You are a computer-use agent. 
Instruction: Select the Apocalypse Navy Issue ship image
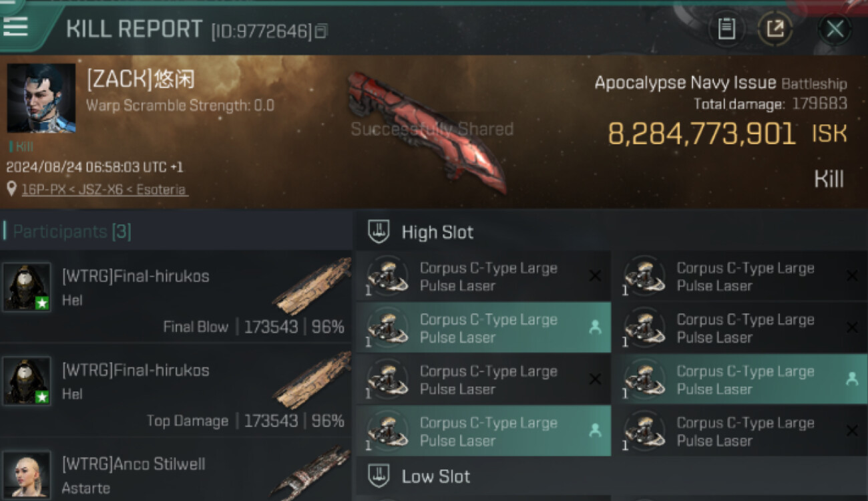click(x=427, y=130)
